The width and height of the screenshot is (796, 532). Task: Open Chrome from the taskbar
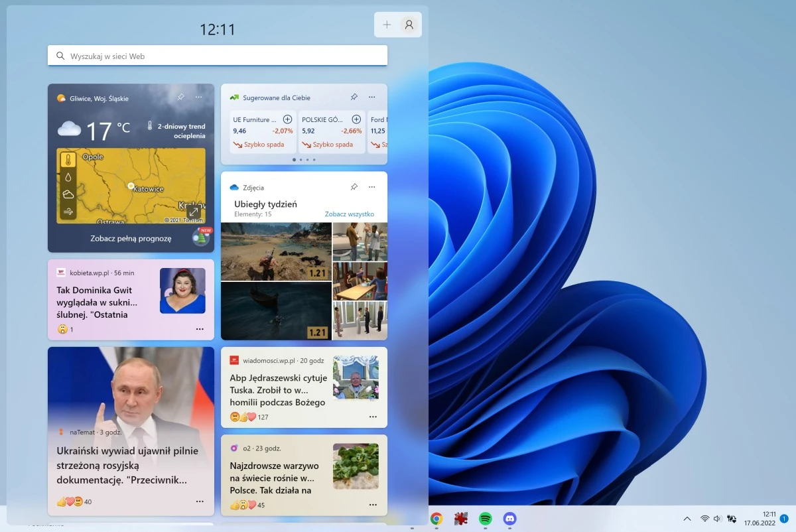click(436, 519)
